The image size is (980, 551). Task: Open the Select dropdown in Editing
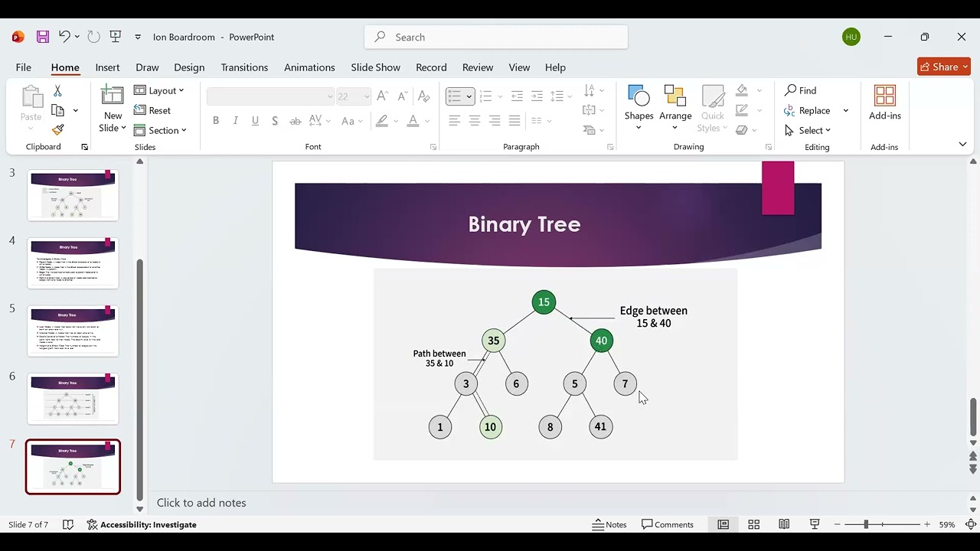(808, 130)
